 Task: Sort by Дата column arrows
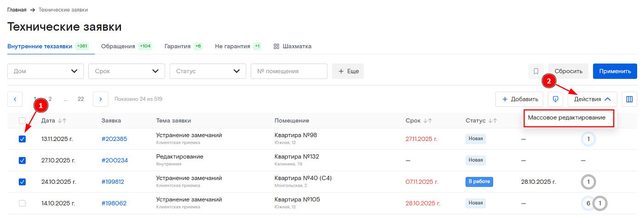(62, 121)
